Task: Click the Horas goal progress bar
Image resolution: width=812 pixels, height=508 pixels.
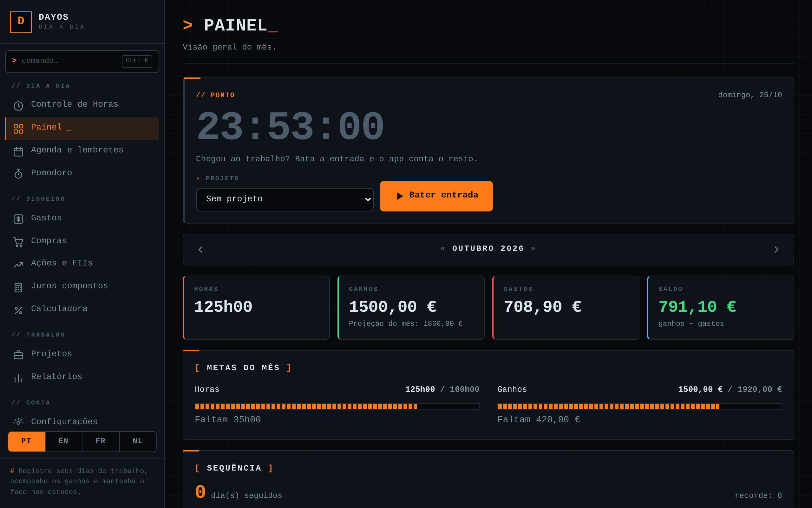Action: click(x=337, y=406)
